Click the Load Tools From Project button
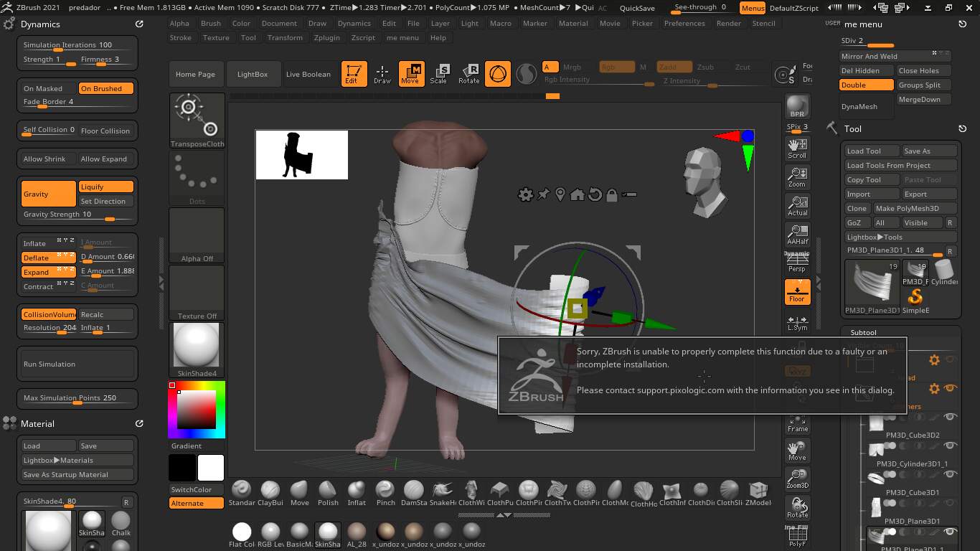Viewport: 980px width, 551px height. [x=901, y=165]
